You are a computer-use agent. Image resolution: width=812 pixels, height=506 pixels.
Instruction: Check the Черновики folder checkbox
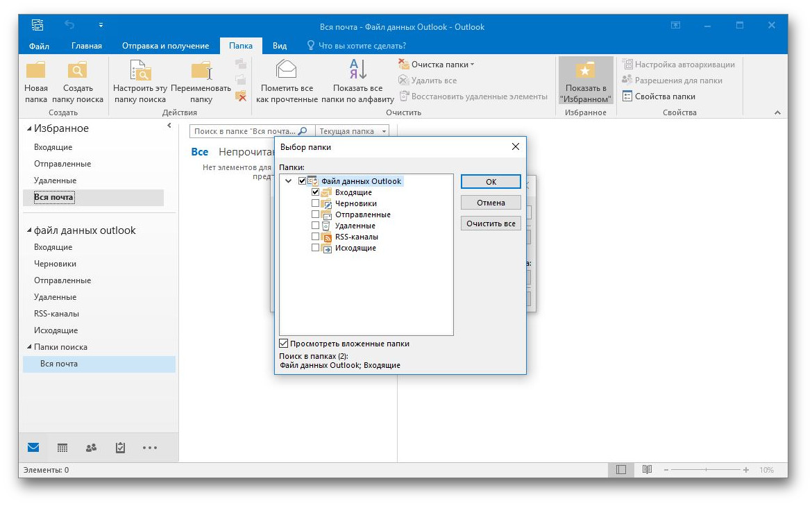pyautogui.click(x=316, y=203)
